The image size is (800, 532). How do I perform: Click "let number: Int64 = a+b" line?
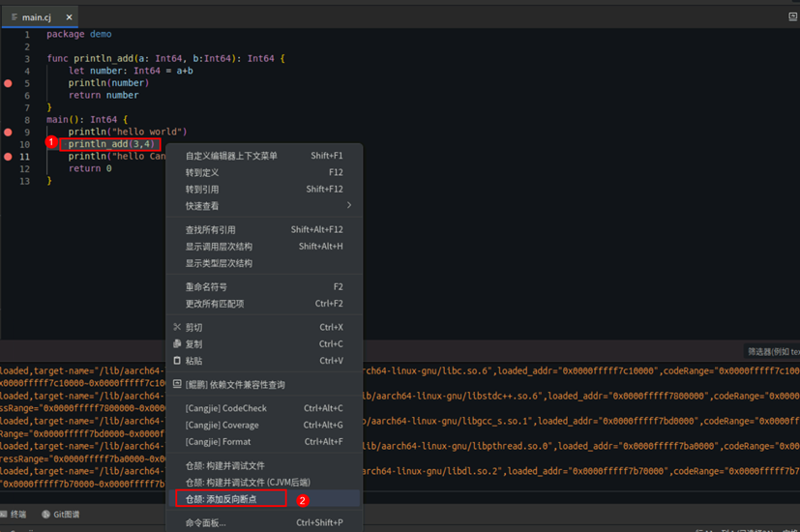coord(131,71)
